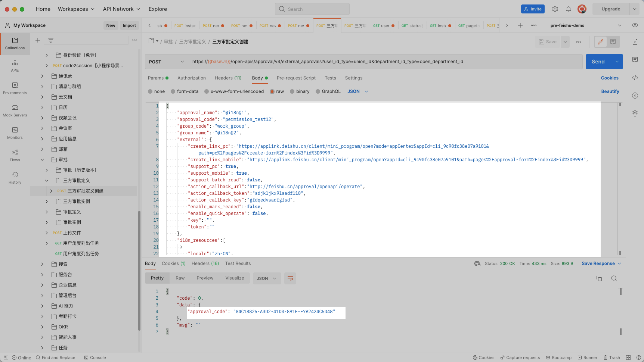This screenshot has height=362, width=644.
Task: Open the Flows panel
Action: click(15, 156)
